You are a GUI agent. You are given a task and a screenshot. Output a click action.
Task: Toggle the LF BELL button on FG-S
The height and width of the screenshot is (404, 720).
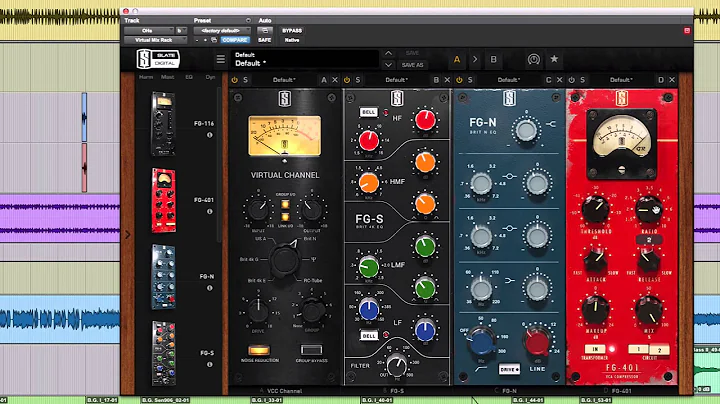[x=368, y=336]
